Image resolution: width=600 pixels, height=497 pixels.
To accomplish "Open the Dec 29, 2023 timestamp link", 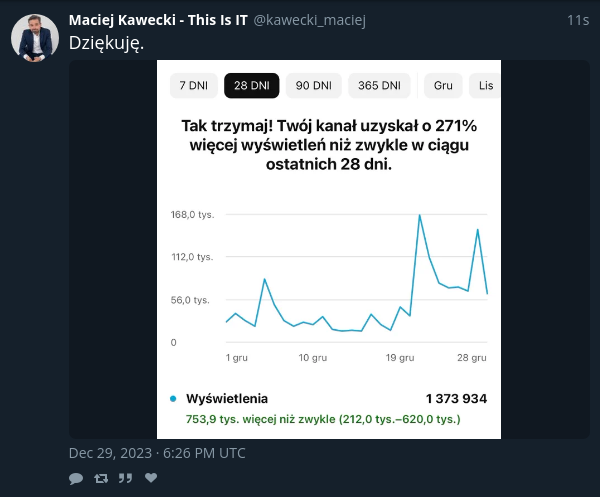I will point(157,453).
